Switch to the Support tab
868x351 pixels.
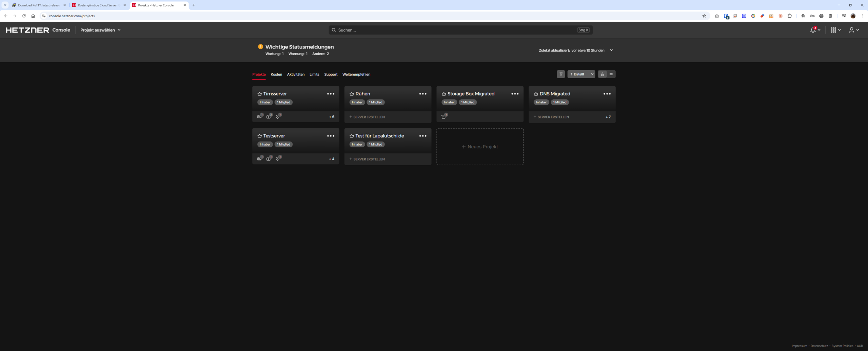click(x=331, y=75)
